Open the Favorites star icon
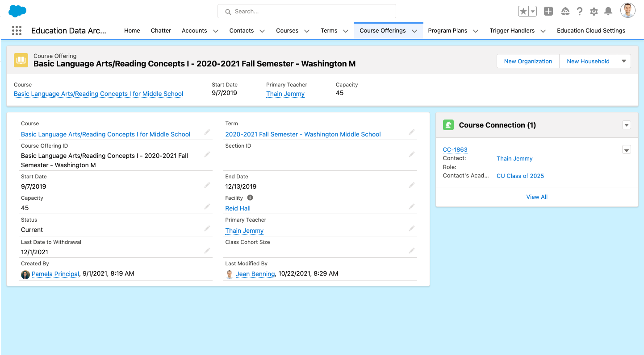The width and height of the screenshot is (644, 355). point(523,12)
